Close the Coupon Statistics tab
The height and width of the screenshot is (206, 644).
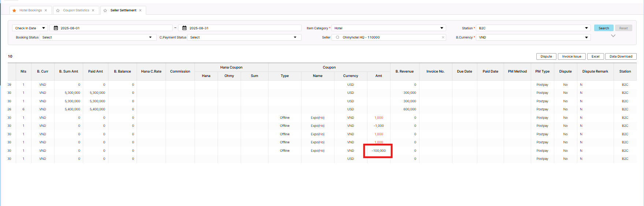93,11
